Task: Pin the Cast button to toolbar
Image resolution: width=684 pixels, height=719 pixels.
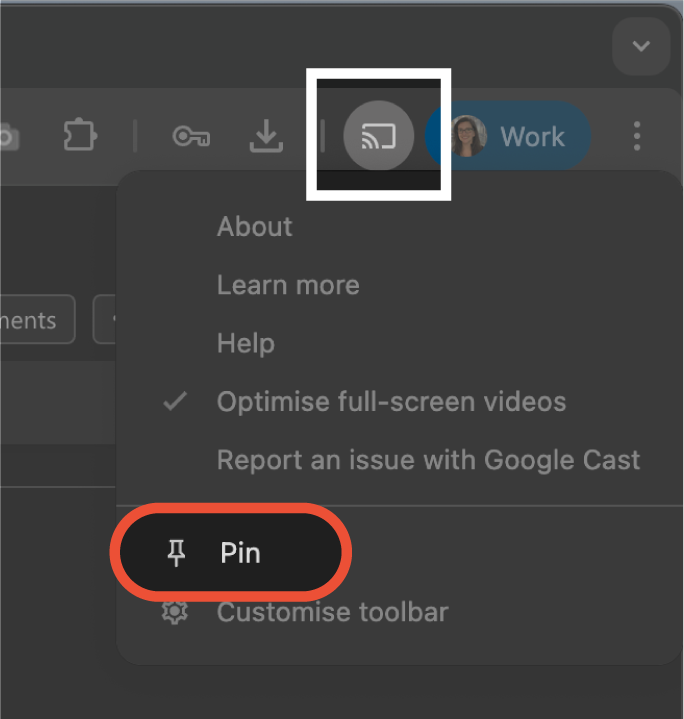Action: point(231,552)
